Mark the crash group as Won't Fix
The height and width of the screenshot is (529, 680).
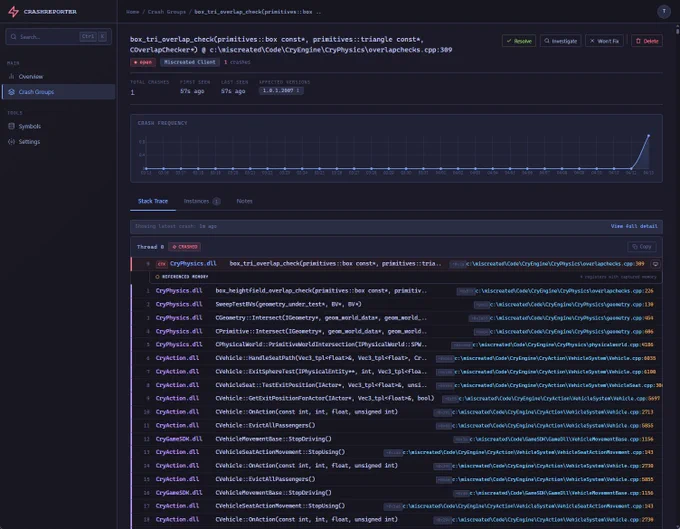point(604,41)
